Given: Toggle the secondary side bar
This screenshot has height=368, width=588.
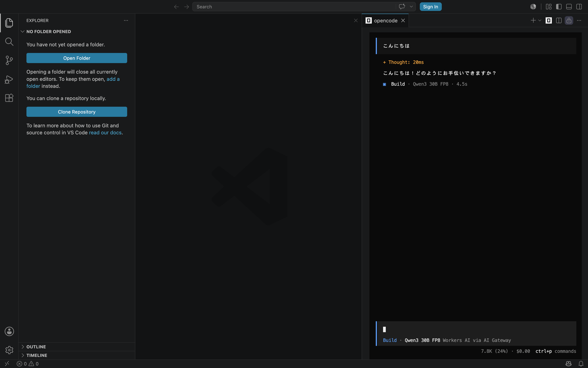Looking at the screenshot, I should (x=579, y=7).
